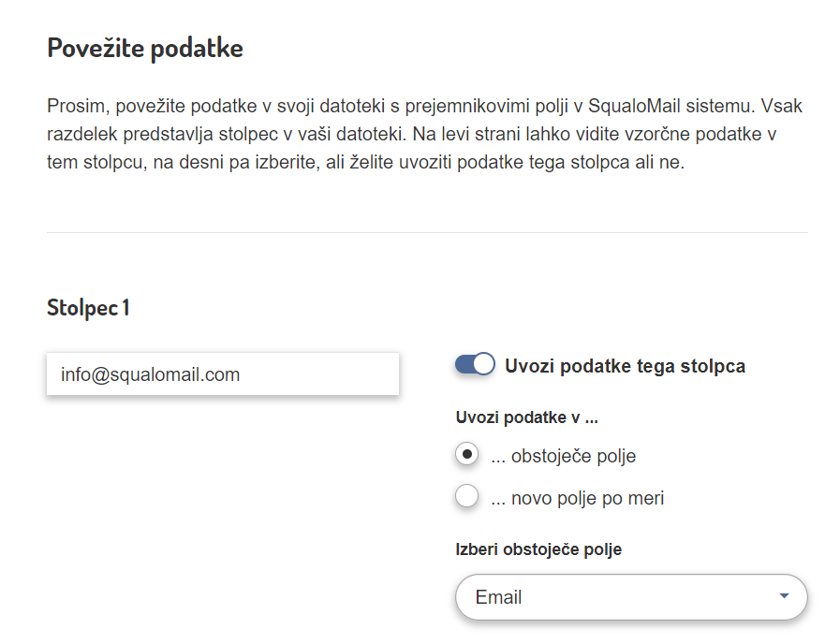Click the horizontal divider line below the description
840x644 pixels.
point(427,232)
